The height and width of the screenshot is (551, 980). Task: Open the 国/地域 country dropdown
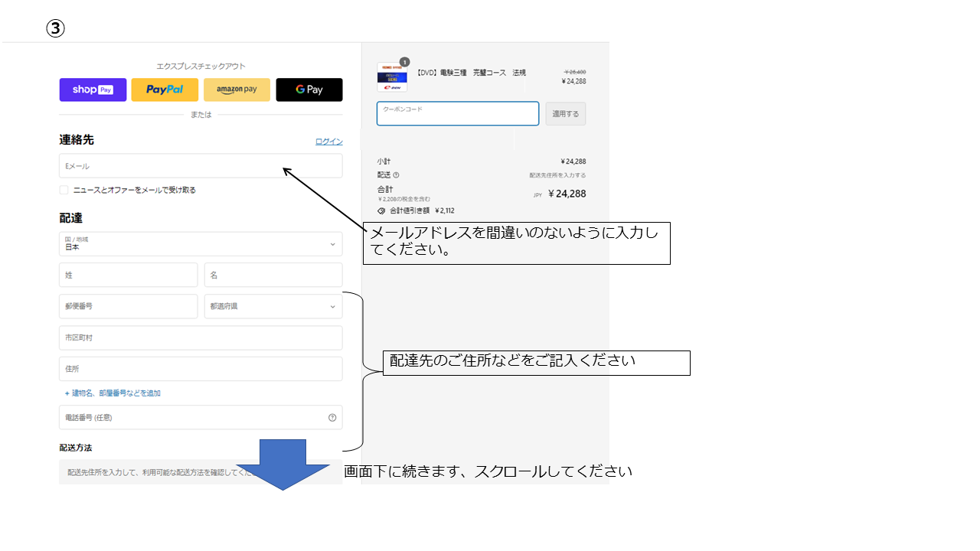[201, 244]
